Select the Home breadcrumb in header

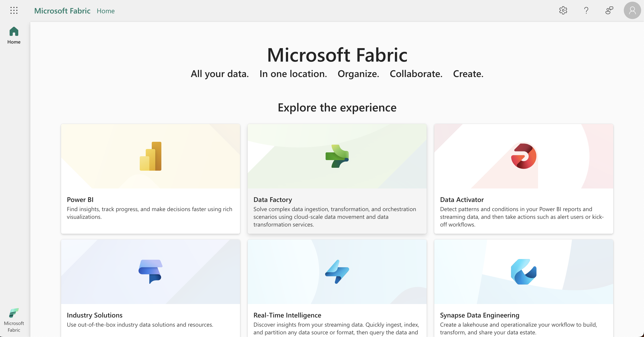tap(106, 11)
